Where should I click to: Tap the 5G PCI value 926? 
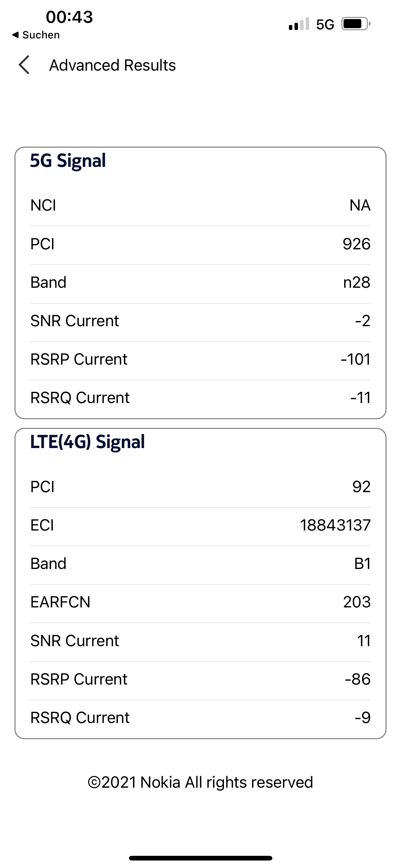[356, 244]
